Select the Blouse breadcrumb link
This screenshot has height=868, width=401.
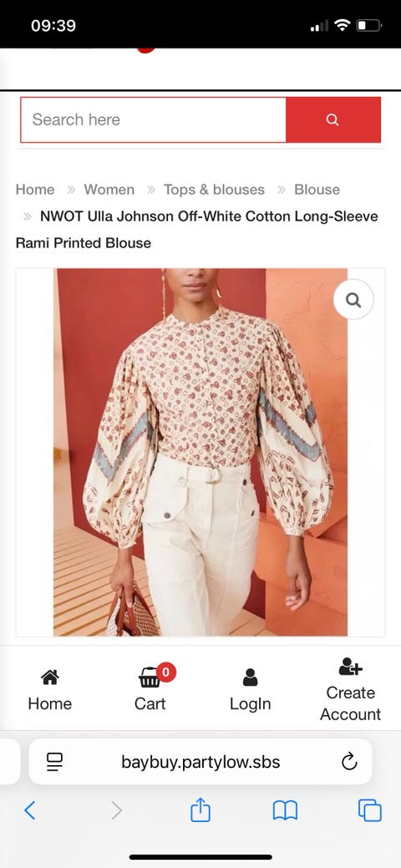pos(317,190)
